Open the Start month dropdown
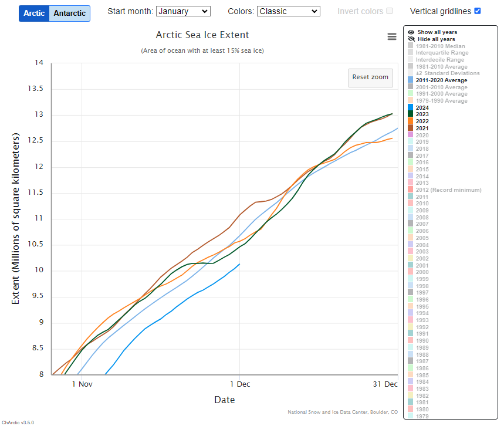504x426 pixels. coord(182,11)
